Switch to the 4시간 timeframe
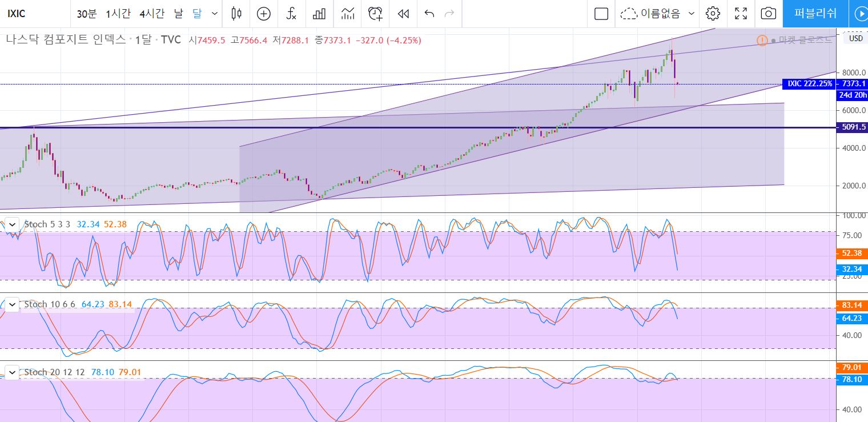 [150, 14]
